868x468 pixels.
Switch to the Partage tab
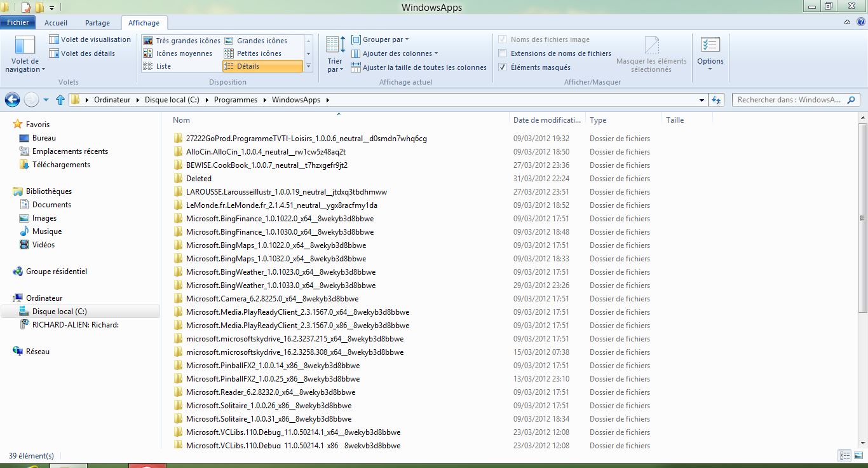[97, 22]
